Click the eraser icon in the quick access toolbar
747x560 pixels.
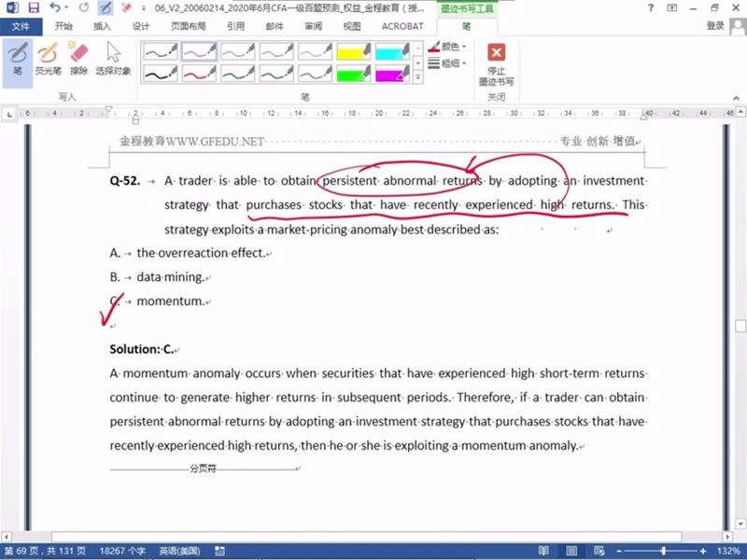(x=126, y=7)
